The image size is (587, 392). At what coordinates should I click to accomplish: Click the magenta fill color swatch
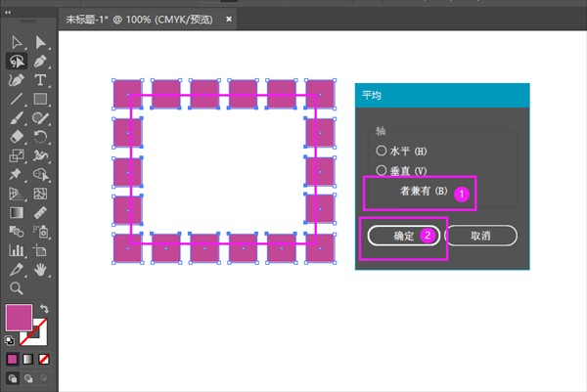click(18, 318)
